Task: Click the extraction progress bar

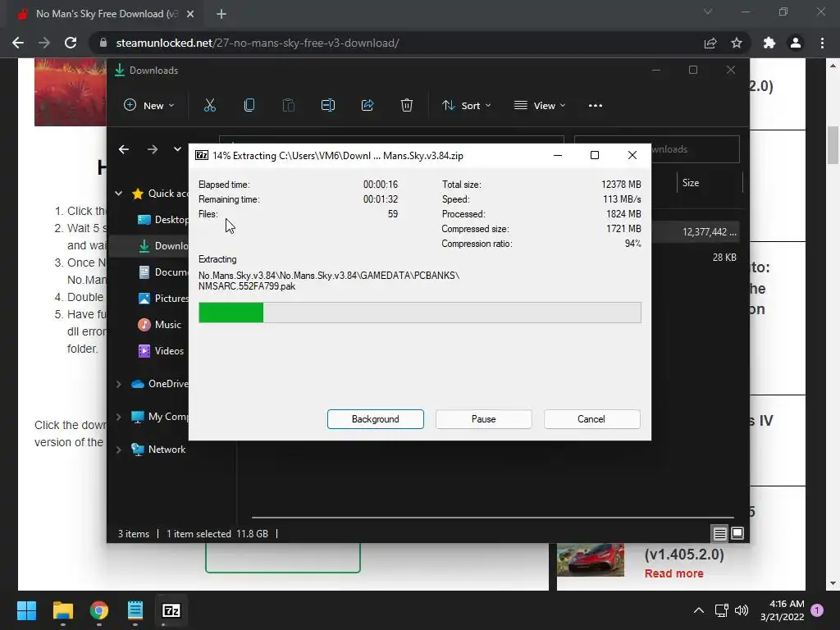Action: point(419,313)
